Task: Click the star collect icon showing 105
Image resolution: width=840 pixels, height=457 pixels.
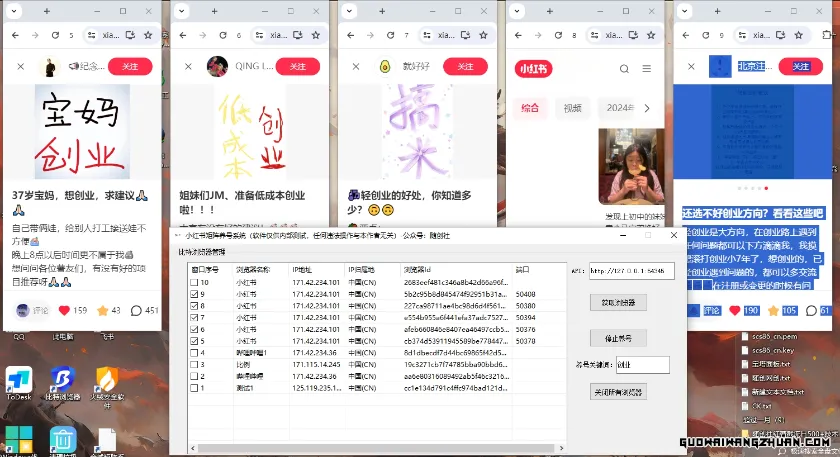Action: click(x=773, y=310)
